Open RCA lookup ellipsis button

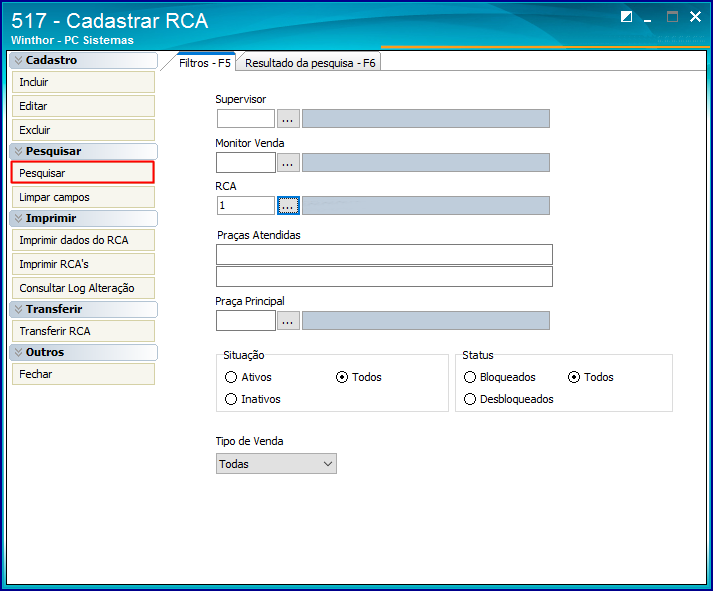pyautogui.click(x=288, y=205)
